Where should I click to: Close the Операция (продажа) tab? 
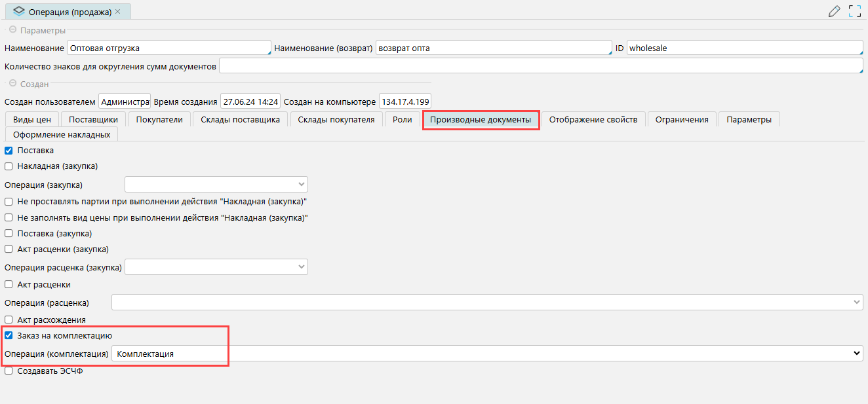(117, 12)
